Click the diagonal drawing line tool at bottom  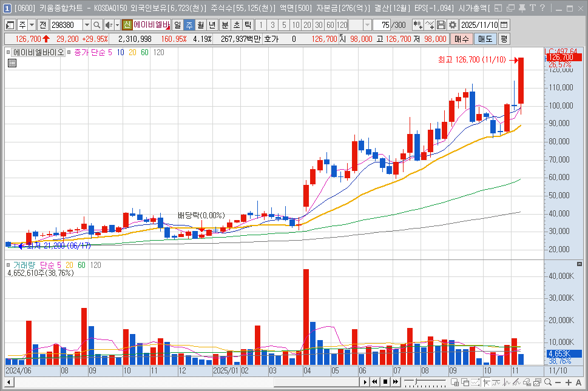517,383
